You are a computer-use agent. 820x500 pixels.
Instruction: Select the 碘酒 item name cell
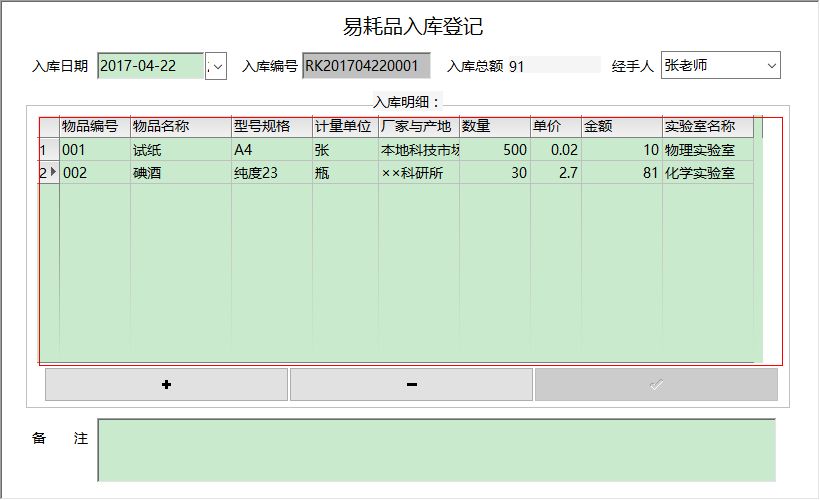click(x=180, y=173)
